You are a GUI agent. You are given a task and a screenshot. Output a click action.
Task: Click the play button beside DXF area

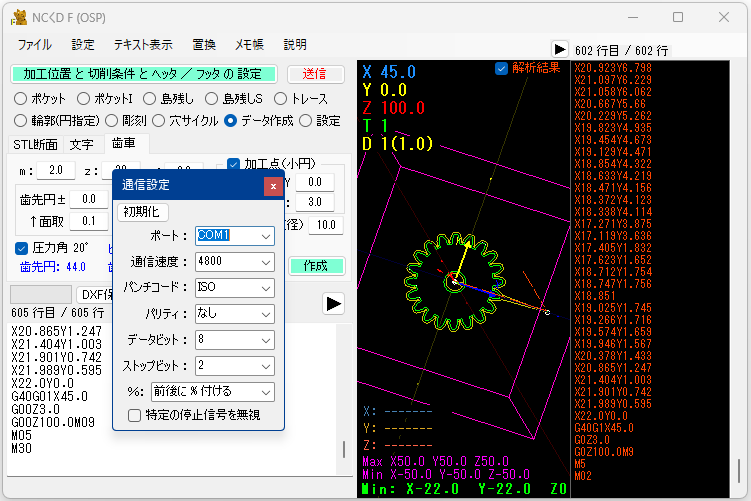click(333, 304)
